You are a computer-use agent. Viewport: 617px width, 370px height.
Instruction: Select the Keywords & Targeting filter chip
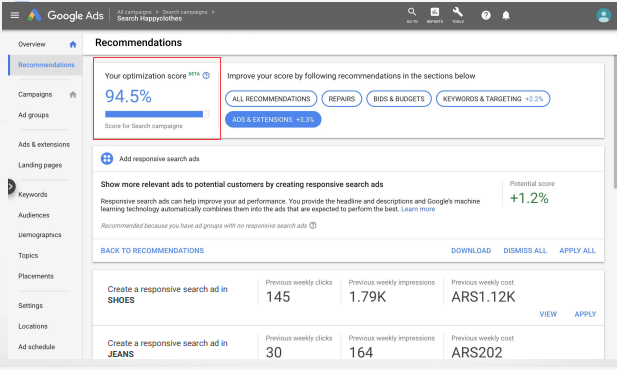tap(493, 99)
